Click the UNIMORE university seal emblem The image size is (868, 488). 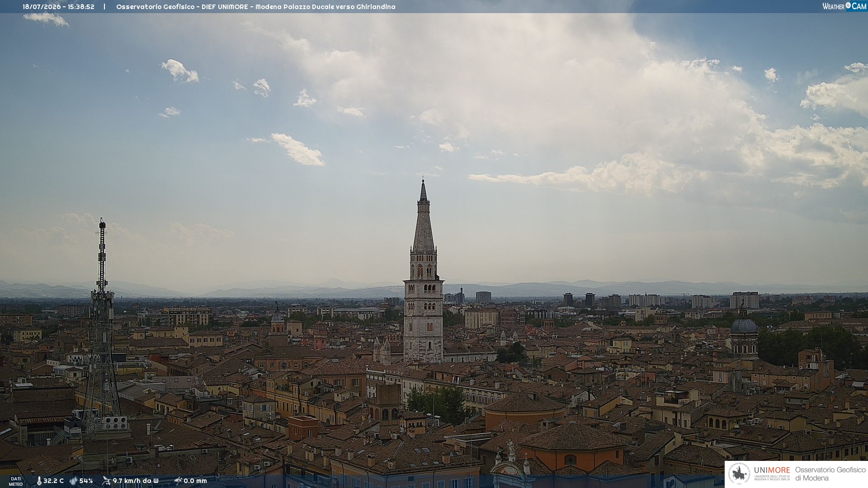click(739, 474)
